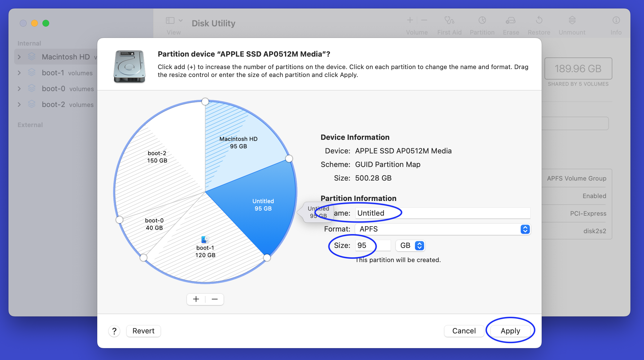The image size is (644, 360).
Task: Click the disk2s2 value
Action: (595, 231)
